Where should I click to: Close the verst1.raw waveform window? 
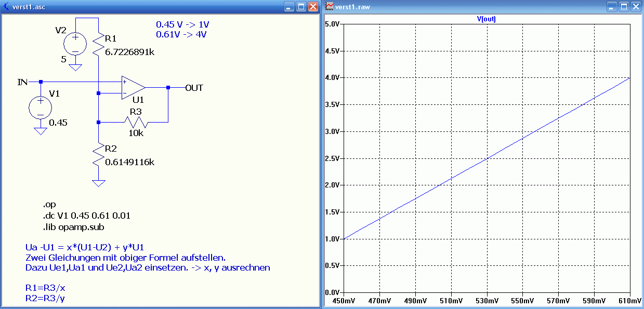point(635,6)
